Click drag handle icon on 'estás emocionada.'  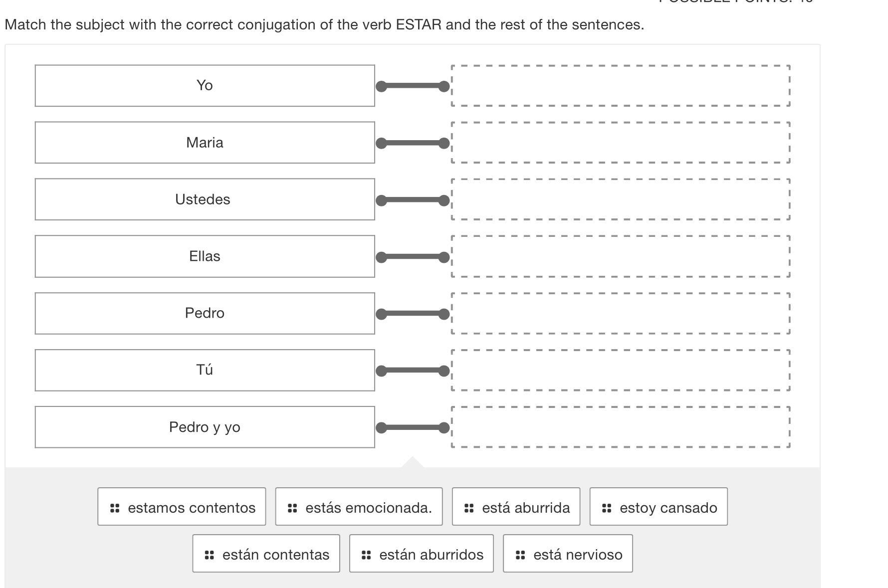292,508
